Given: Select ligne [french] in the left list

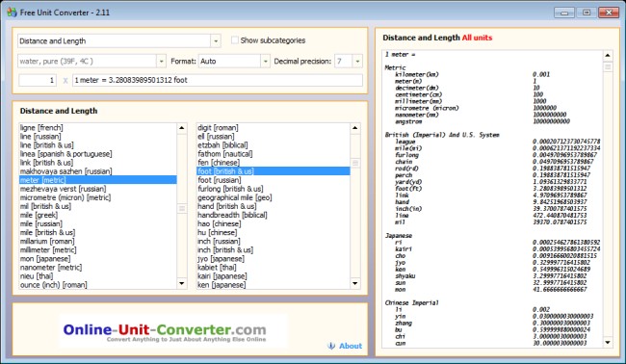Looking at the screenshot, I should 98,128.
